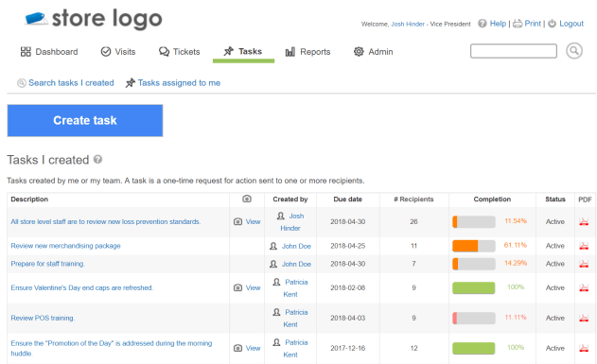Click the pin icon beside Tasks assigned to me
597x364 pixels.
point(131,83)
